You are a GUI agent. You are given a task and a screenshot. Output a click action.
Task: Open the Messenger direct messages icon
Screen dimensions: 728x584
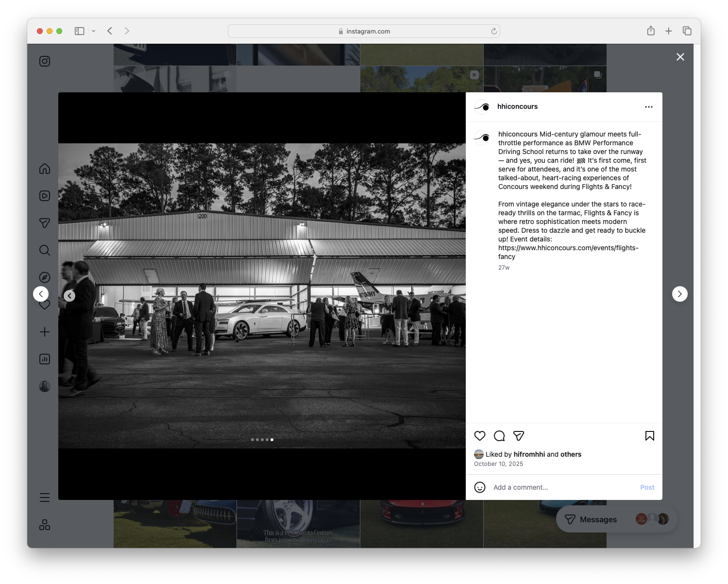pyautogui.click(x=45, y=223)
